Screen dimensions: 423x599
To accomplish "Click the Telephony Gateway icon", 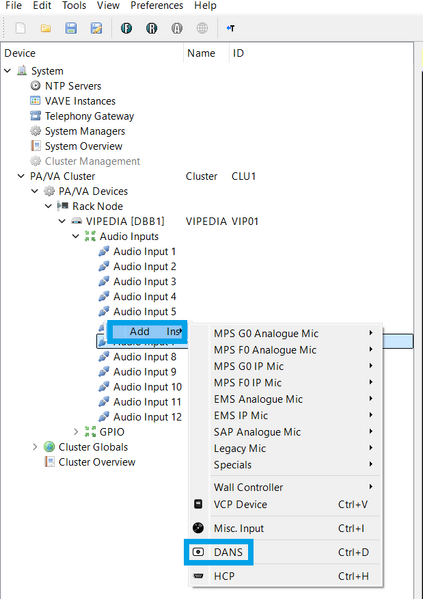I will 35,116.
